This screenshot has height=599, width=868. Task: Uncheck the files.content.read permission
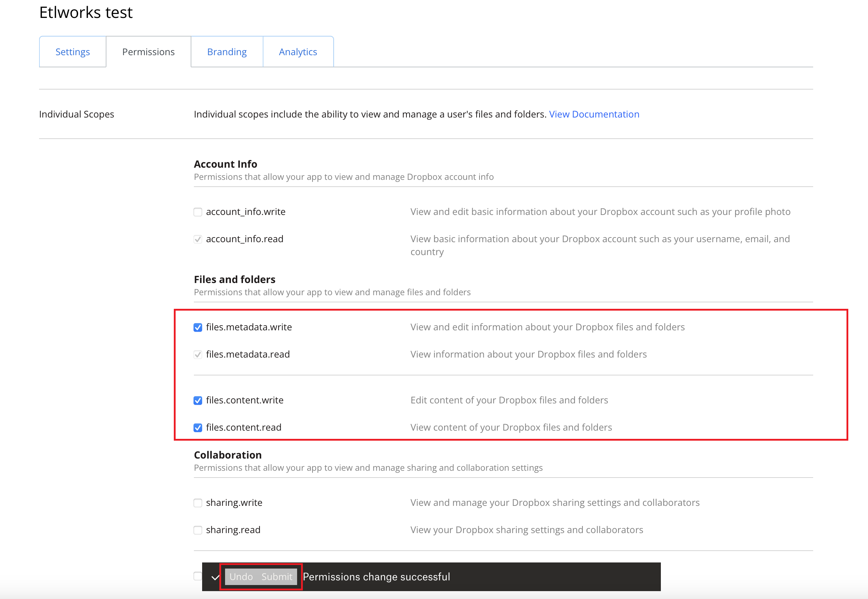198,428
